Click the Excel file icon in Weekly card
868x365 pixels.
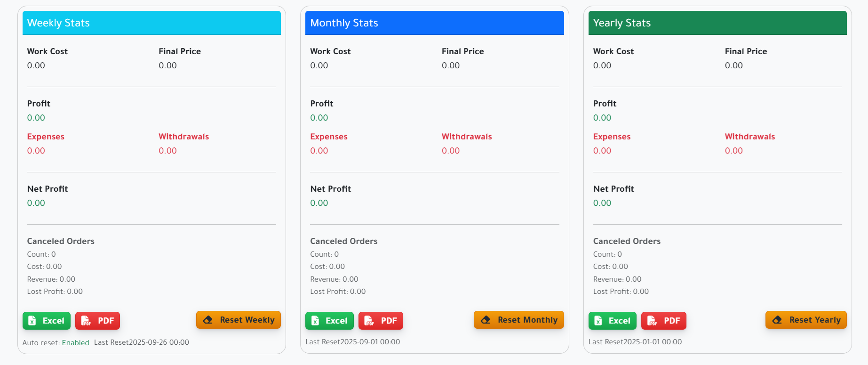(x=32, y=321)
